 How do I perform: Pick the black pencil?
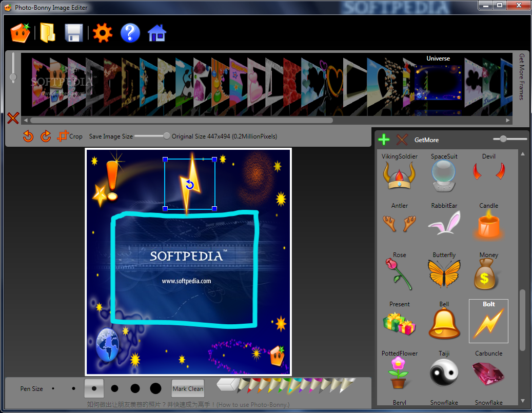[x=244, y=385]
